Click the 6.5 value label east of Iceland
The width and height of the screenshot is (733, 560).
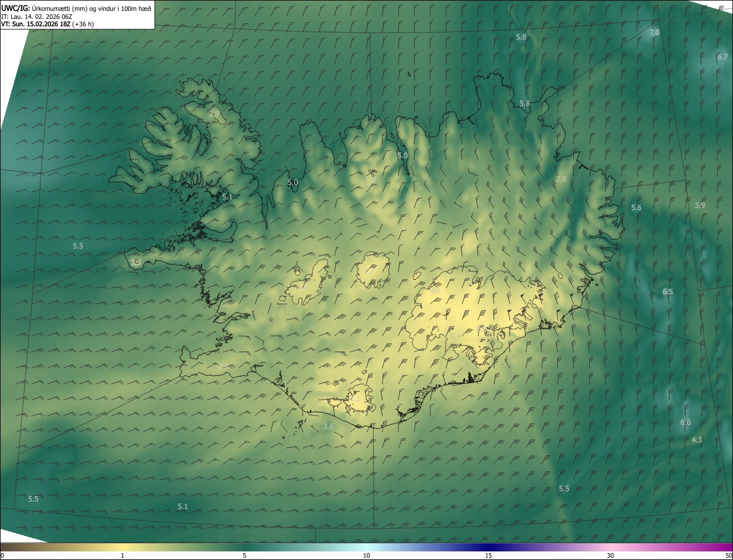(668, 291)
